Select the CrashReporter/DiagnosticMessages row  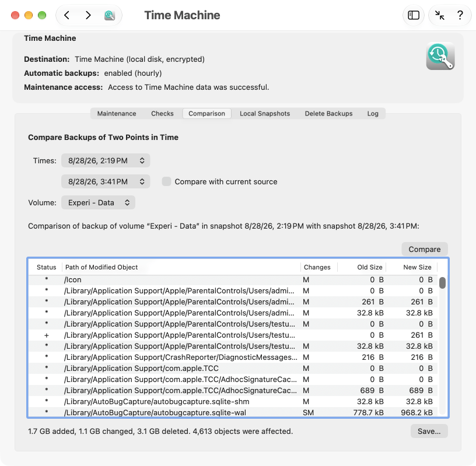(x=233, y=358)
